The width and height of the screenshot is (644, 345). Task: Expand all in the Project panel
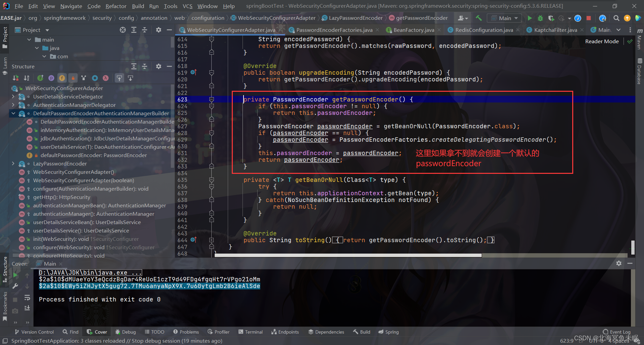(x=134, y=30)
